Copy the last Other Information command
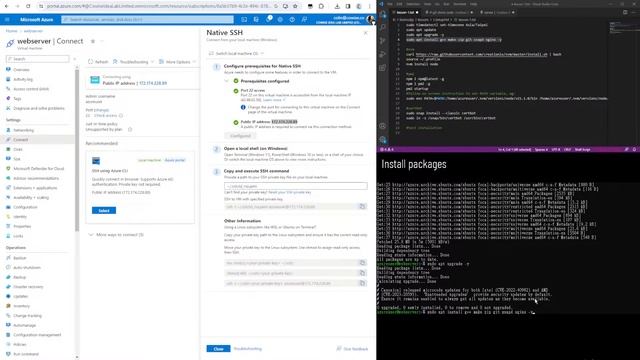The image size is (640, 360). 362,283
